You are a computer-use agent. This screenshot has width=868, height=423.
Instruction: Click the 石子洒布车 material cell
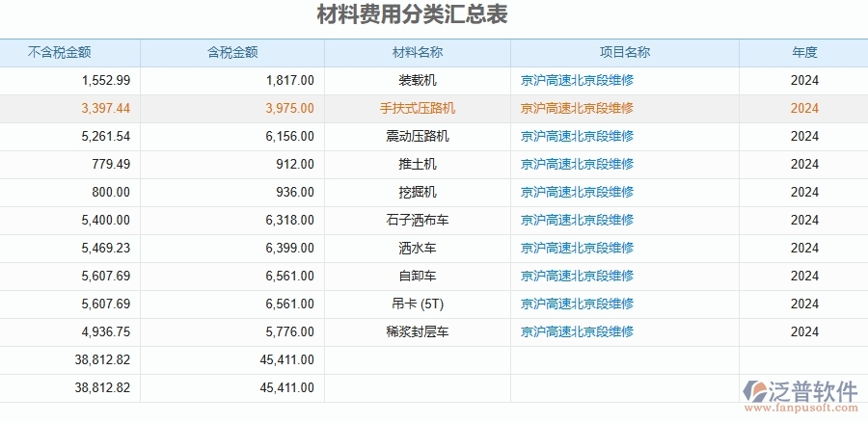click(x=417, y=221)
